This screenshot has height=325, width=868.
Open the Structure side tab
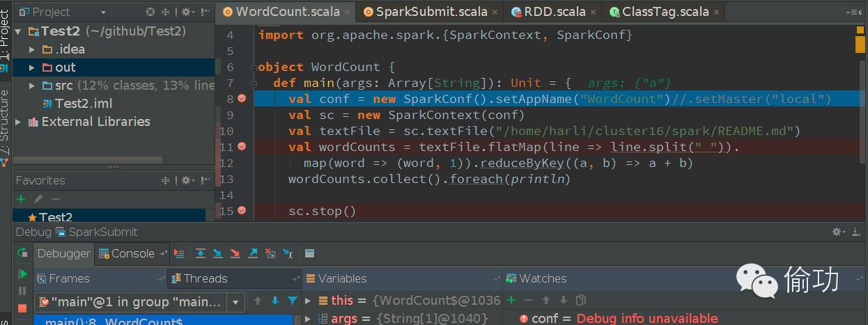[x=5, y=127]
